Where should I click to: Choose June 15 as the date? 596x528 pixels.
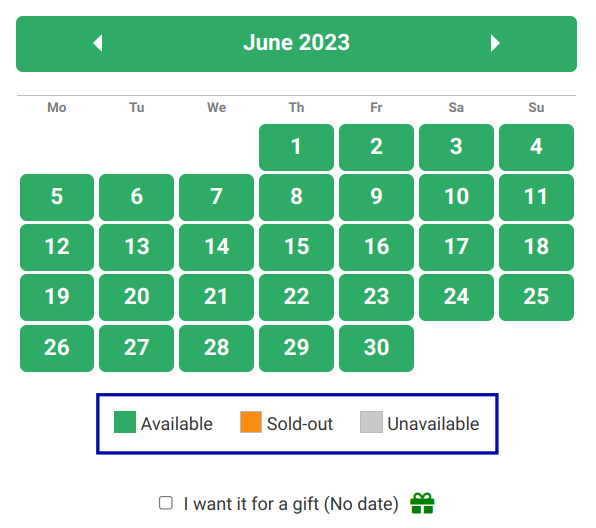point(296,247)
